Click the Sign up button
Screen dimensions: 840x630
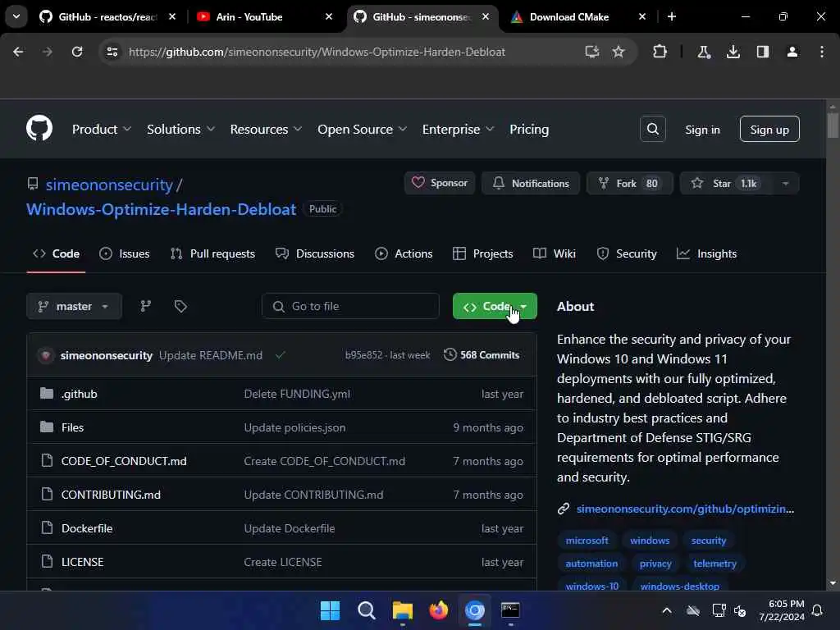[769, 129]
